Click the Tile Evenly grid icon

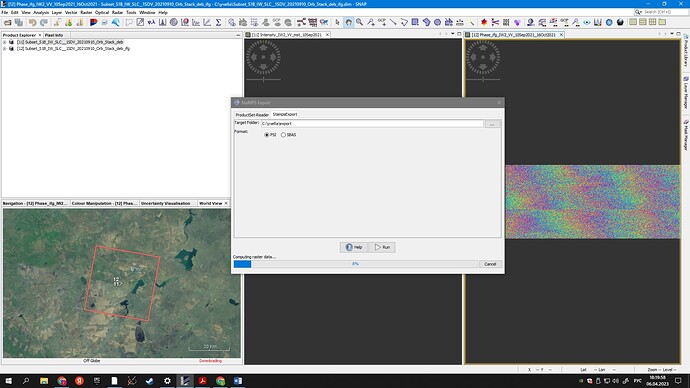coord(653,22)
